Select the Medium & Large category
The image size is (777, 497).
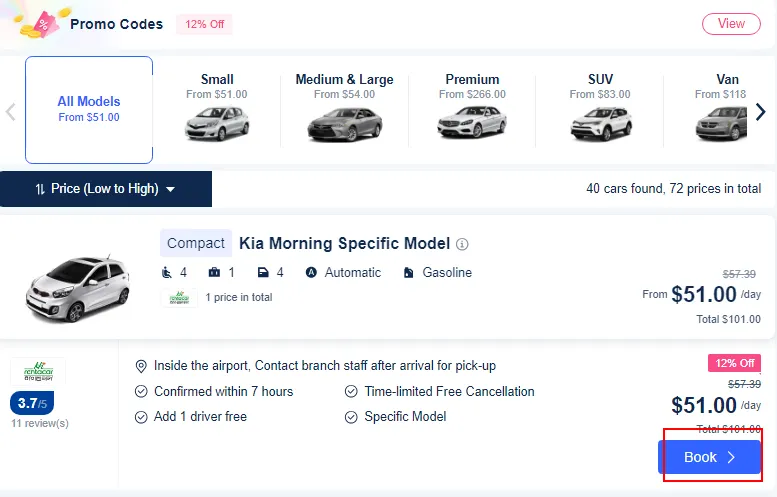[344, 109]
